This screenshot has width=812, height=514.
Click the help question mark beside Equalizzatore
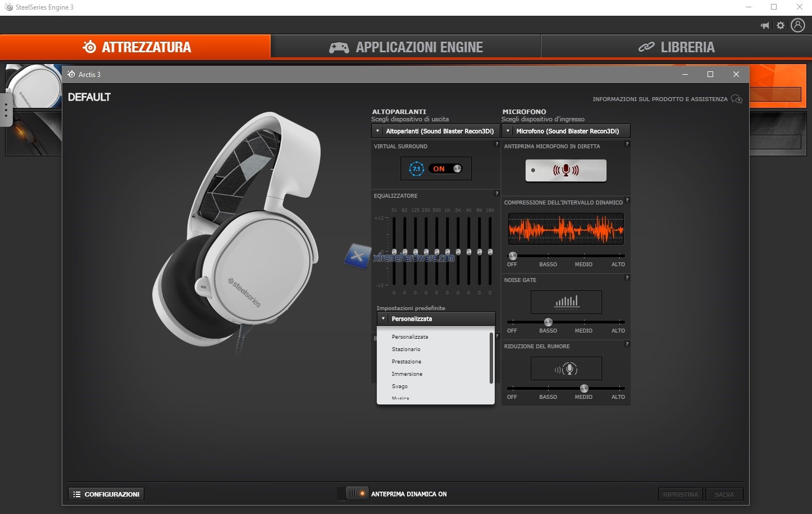(x=496, y=194)
